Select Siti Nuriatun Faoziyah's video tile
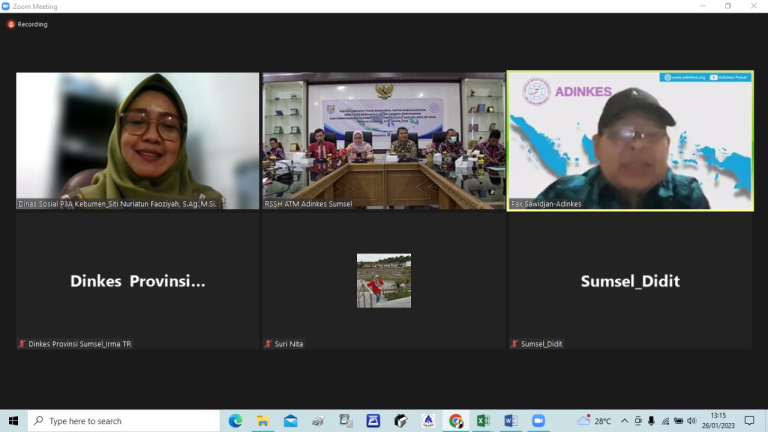768x432 pixels. 138,141
